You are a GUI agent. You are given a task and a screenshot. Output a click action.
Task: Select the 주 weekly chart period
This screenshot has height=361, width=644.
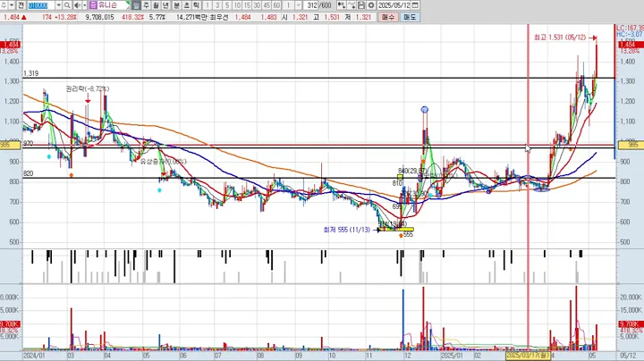(x=146, y=5)
